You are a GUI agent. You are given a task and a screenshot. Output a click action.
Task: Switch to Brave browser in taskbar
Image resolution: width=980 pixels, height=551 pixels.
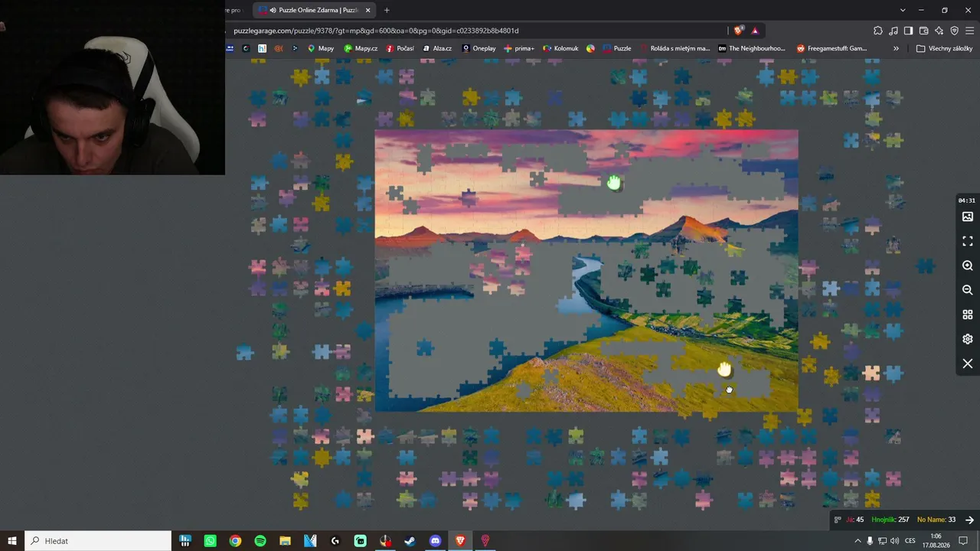(x=460, y=541)
